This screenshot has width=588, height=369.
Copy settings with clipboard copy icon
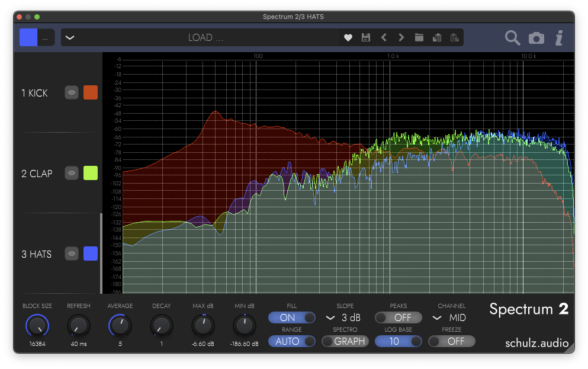(x=437, y=37)
